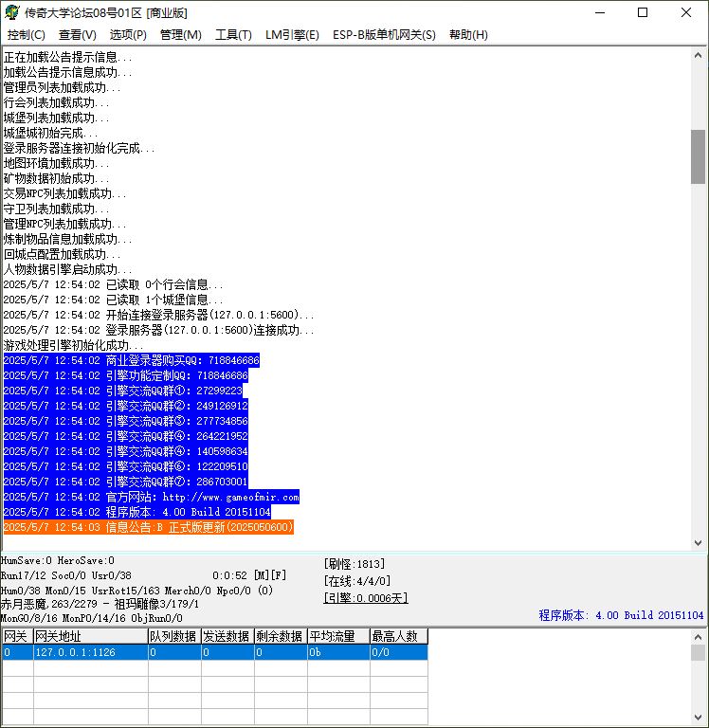Screen dimensions: 709x728
Task: Minimize the 传奇大学论坛 window
Action: 600,12
